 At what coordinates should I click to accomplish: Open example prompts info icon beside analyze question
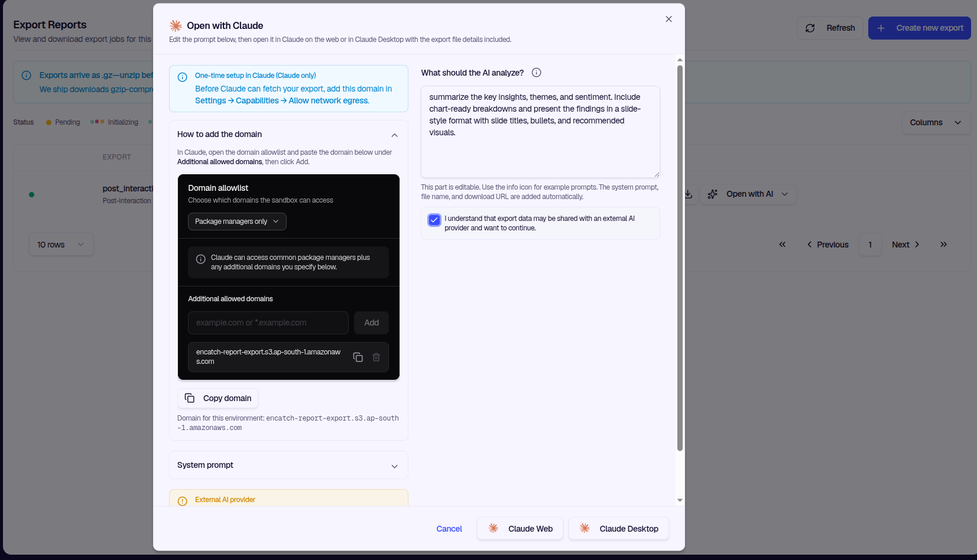[536, 73]
